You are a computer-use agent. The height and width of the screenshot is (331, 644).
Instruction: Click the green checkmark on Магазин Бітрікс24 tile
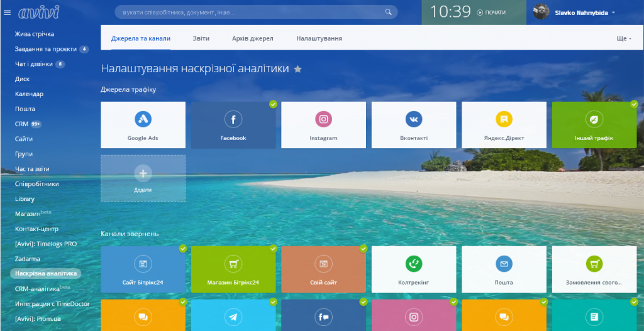pyautogui.click(x=273, y=249)
